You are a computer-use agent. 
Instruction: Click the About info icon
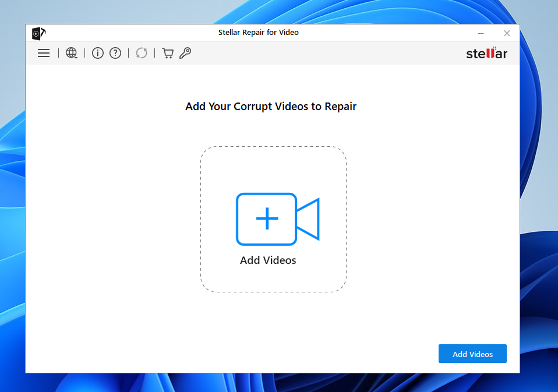coord(97,53)
